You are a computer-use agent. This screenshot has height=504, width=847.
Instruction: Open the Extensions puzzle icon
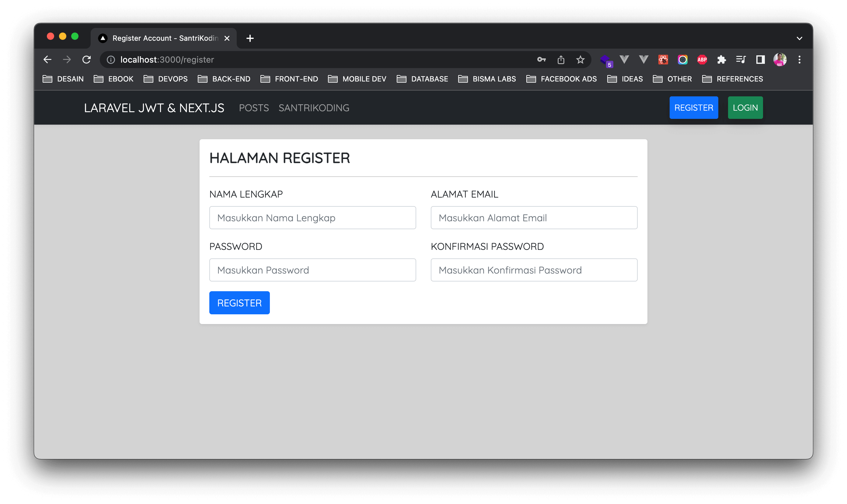721,60
